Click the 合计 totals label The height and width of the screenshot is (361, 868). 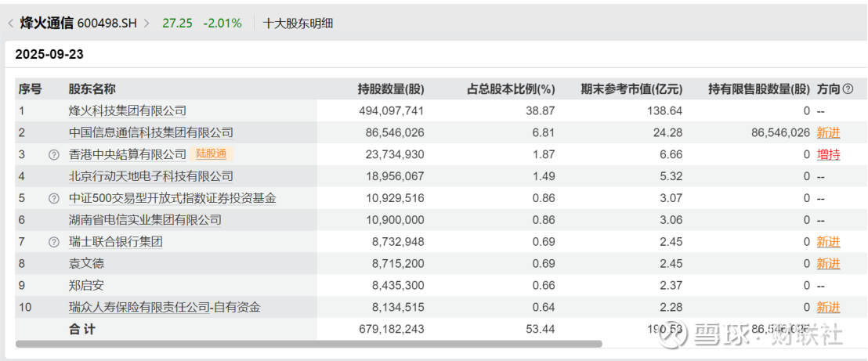[82, 329]
